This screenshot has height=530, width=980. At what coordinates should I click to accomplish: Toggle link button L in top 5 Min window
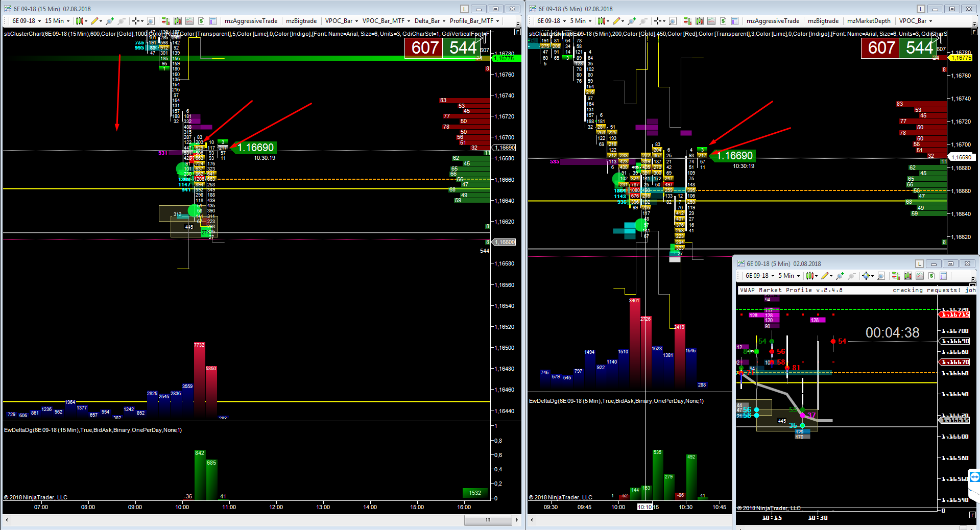pyautogui.click(x=921, y=9)
